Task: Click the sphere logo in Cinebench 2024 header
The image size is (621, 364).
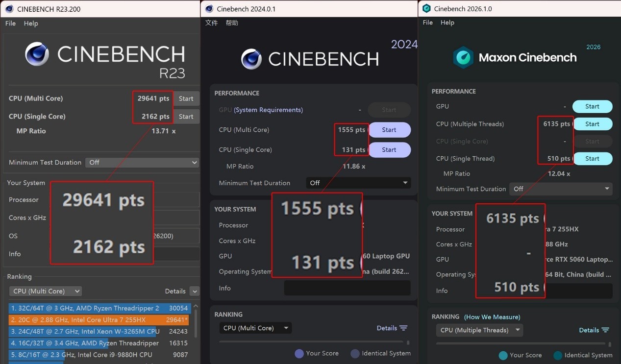Action: (251, 59)
